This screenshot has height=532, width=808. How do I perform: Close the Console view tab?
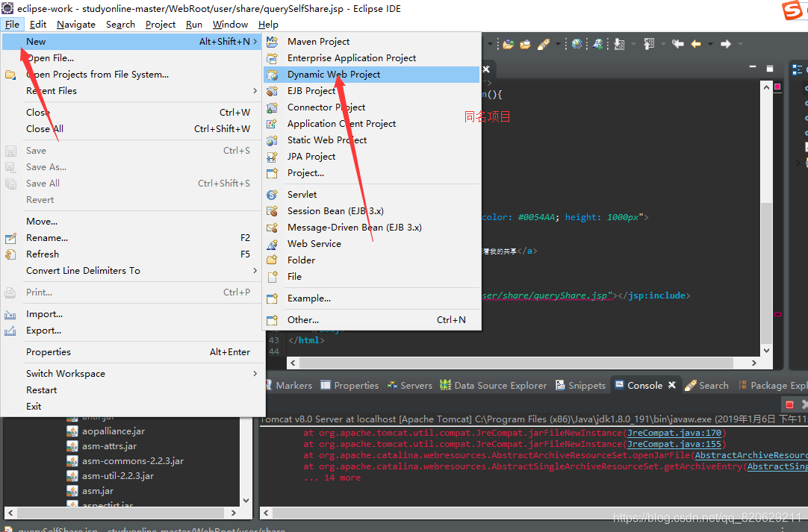672,385
